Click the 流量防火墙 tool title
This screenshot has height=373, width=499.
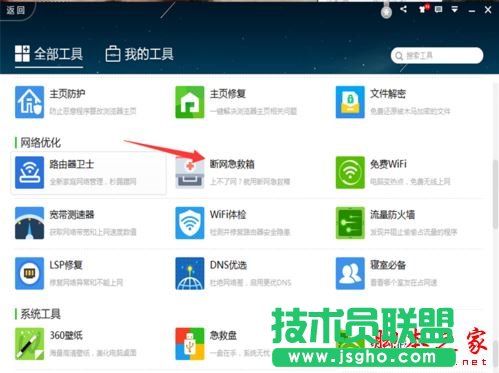click(x=392, y=214)
